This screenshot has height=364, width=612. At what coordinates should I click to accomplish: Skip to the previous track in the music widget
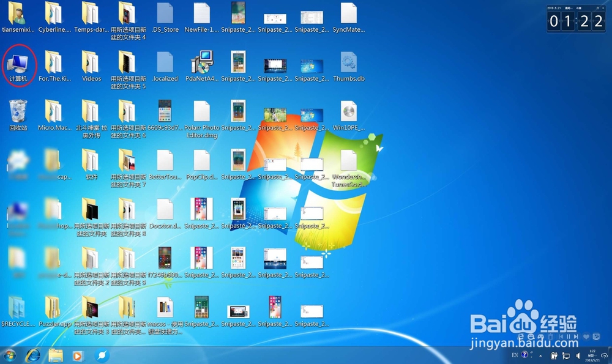[561, 336]
